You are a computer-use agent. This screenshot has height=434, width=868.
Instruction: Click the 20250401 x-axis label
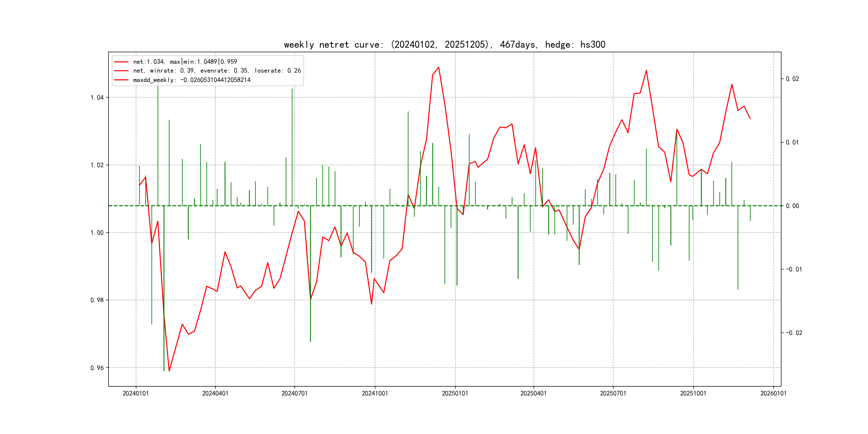(533, 394)
